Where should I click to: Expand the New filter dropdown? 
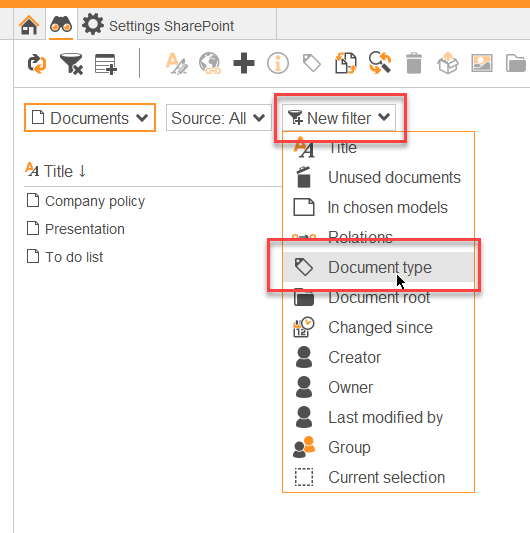pos(339,118)
